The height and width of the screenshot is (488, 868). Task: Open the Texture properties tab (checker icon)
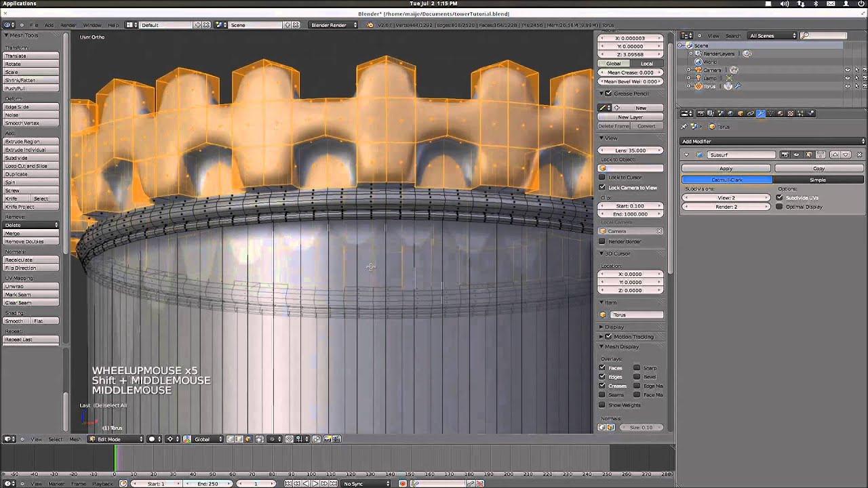coord(791,113)
